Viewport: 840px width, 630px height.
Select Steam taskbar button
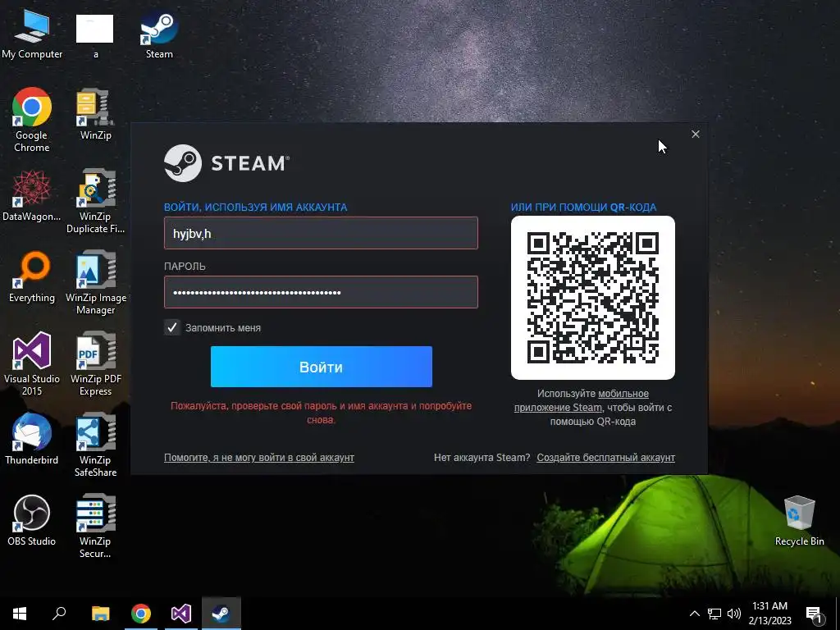point(221,614)
